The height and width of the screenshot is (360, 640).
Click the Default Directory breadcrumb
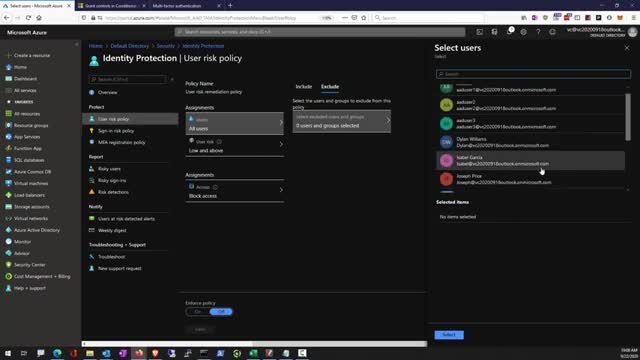coord(129,46)
